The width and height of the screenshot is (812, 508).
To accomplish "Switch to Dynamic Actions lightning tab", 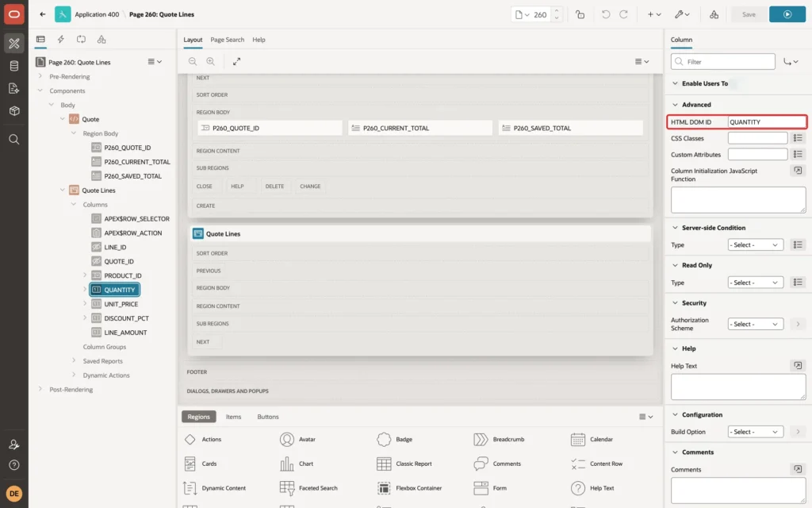I will coord(60,40).
